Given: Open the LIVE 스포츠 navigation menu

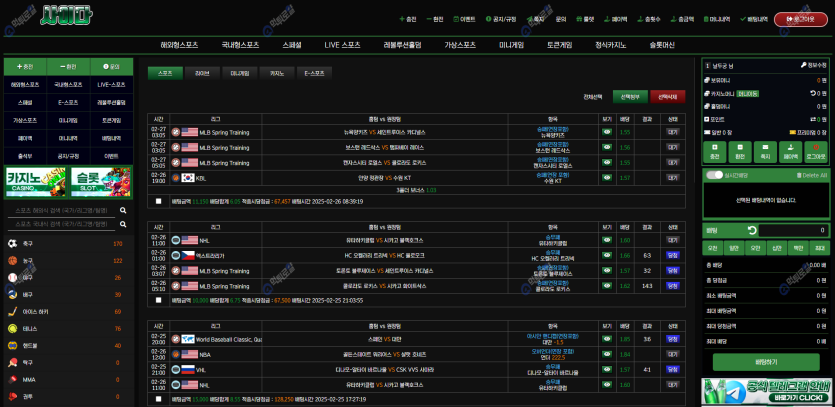Looking at the screenshot, I should (x=343, y=45).
